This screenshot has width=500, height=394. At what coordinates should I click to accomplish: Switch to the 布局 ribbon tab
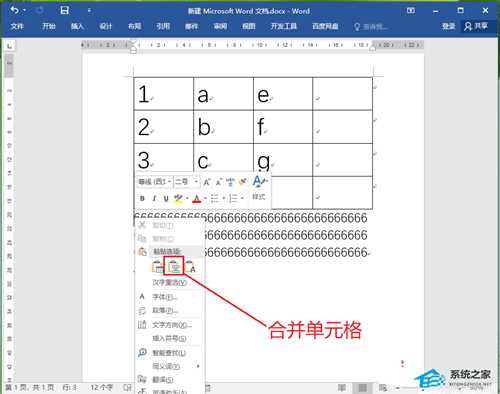point(134,26)
